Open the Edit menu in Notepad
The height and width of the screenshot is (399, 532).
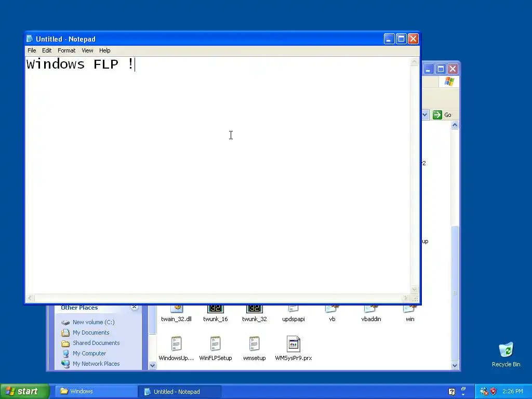pyautogui.click(x=46, y=50)
